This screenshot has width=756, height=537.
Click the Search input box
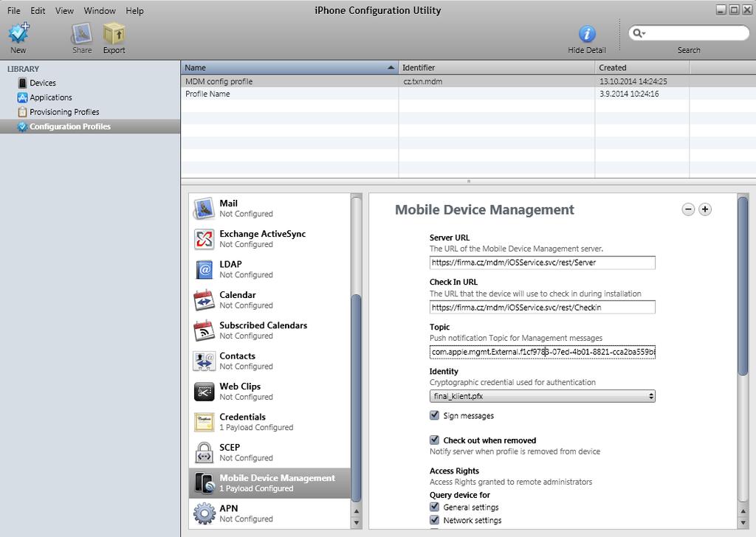coord(689,32)
